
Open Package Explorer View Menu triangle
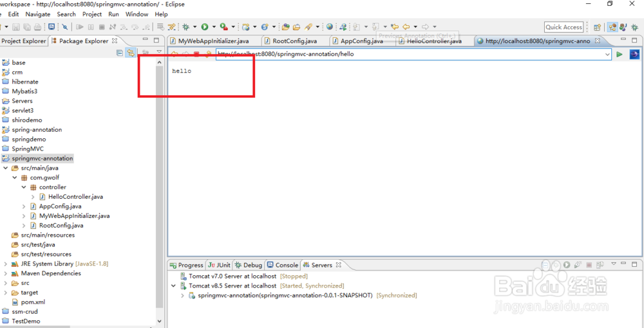coord(159,52)
